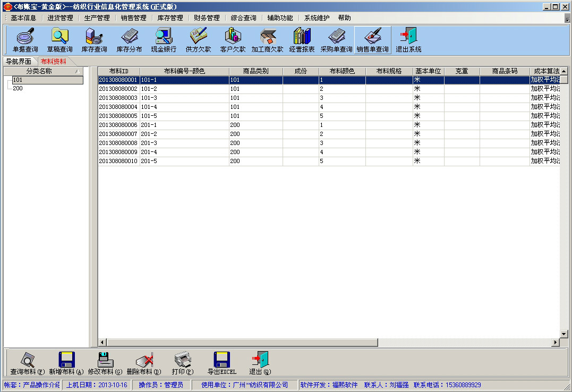Click 布料颜色 column header
Image resolution: width=572 pixels, height=392 pixels.
click(342, 71)
